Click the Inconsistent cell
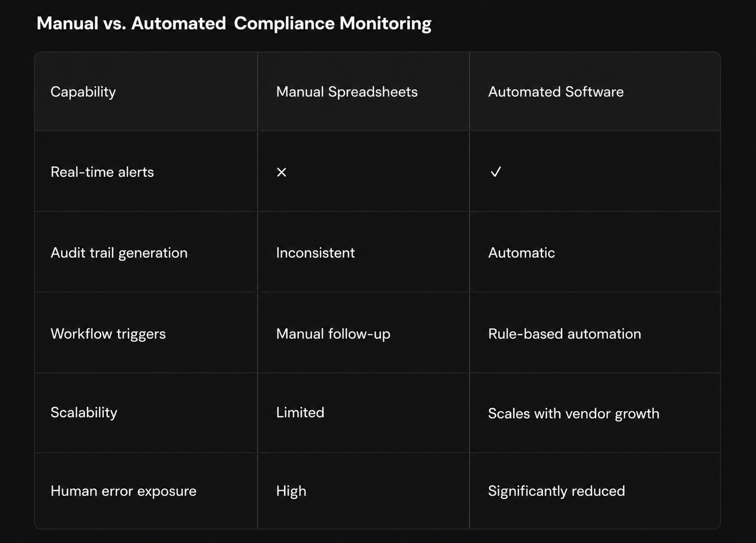 point(315,253)
